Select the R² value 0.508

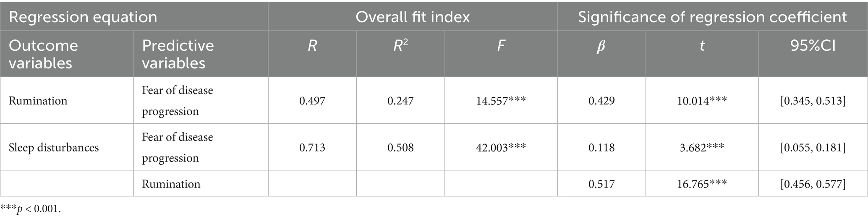[x=400, y=148]
